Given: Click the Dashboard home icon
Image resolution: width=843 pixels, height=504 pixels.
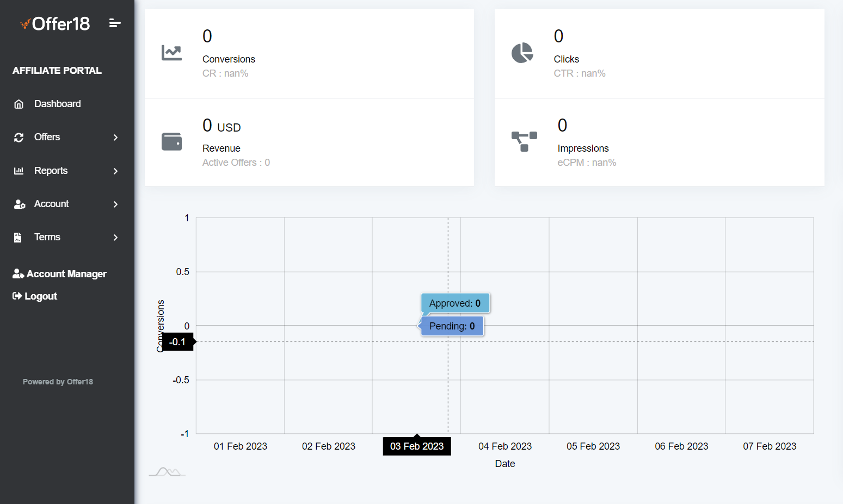Looking at the screenshot, I should (x=19, y=104).
